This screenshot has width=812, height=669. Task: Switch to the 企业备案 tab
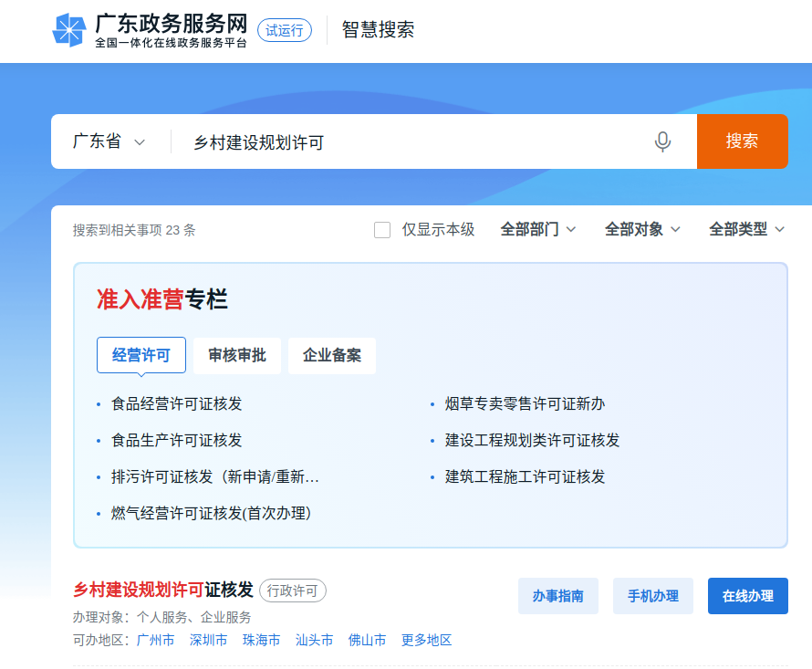(x=332, y=355)
